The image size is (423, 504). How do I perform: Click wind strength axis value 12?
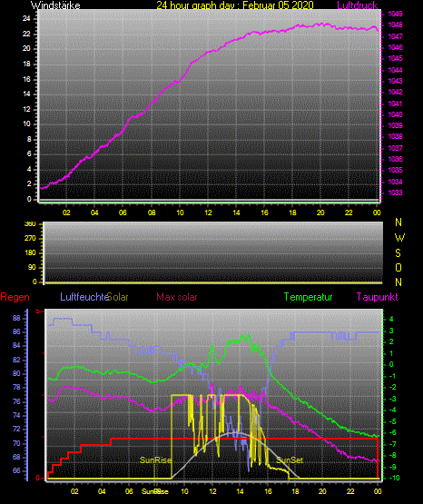coord(26,109)
